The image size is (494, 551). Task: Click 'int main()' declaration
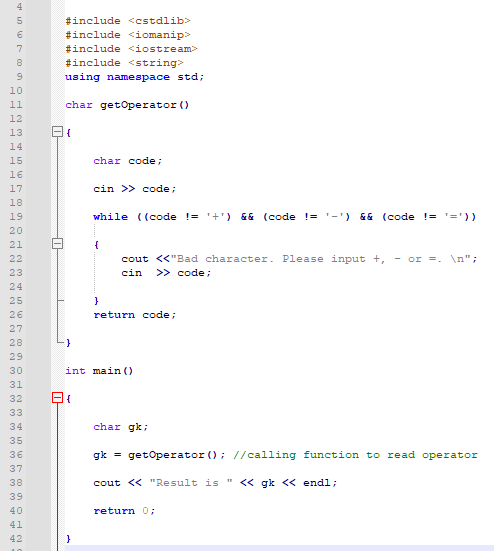click(x=99, y=371)
